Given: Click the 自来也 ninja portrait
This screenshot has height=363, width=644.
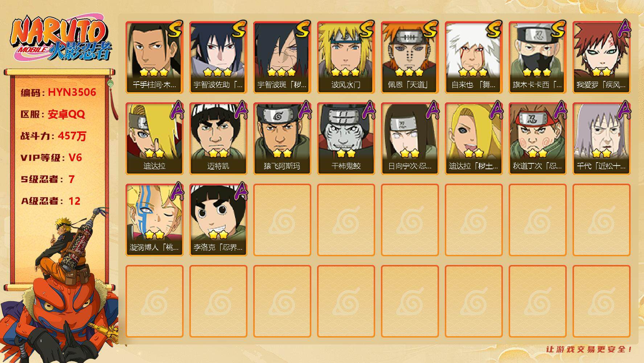Looking at the screenshot, I should [x=473, y=57].
